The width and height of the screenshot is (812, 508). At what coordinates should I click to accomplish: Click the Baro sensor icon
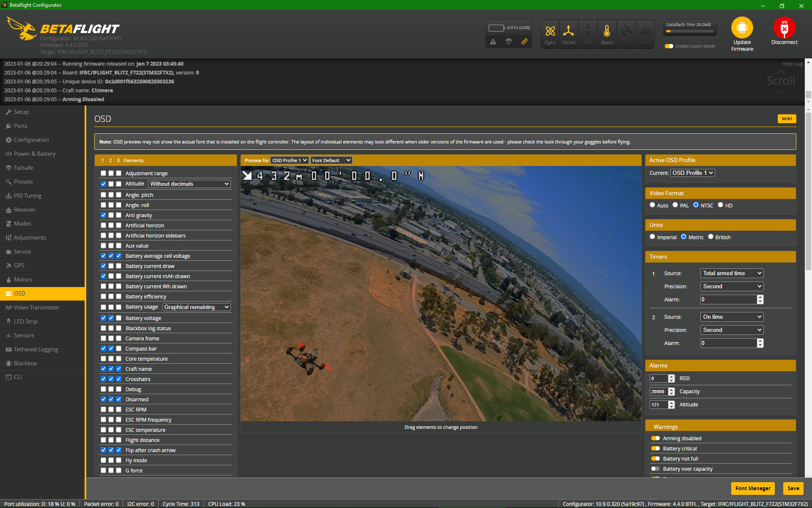(x=607, y=31)
